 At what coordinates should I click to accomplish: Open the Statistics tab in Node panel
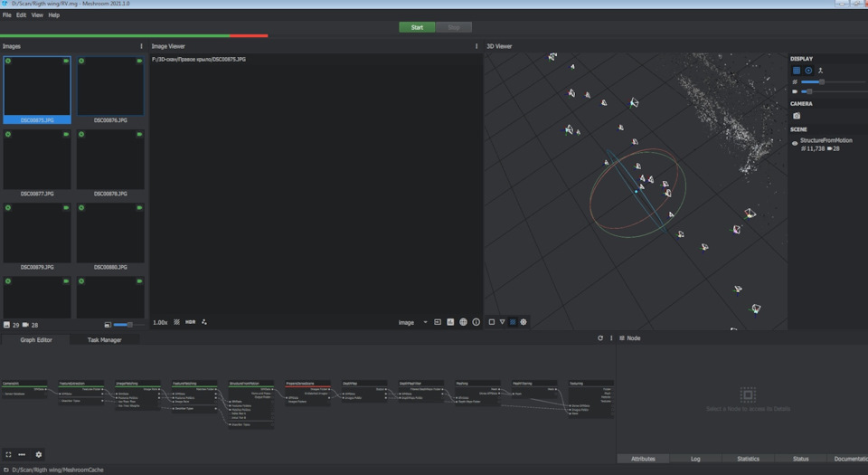pyautogui.click(x=748, y=459)
